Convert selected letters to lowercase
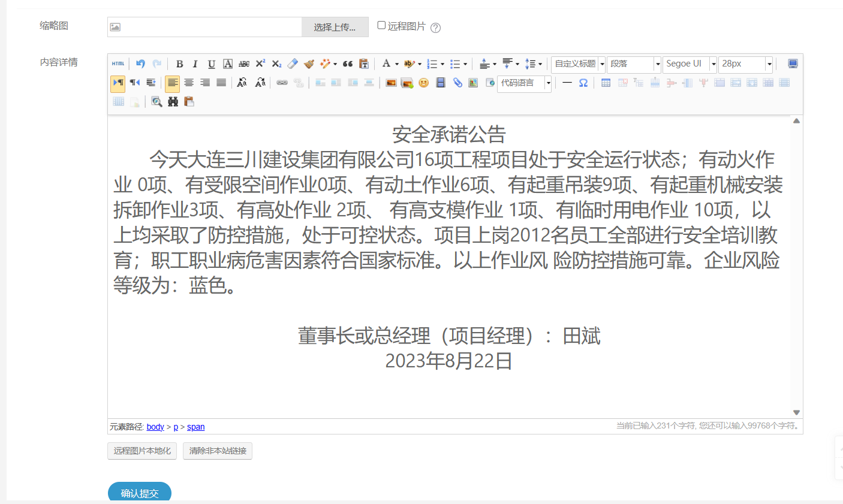This screenshot has width=843, height=504. (x=260, y=83)
